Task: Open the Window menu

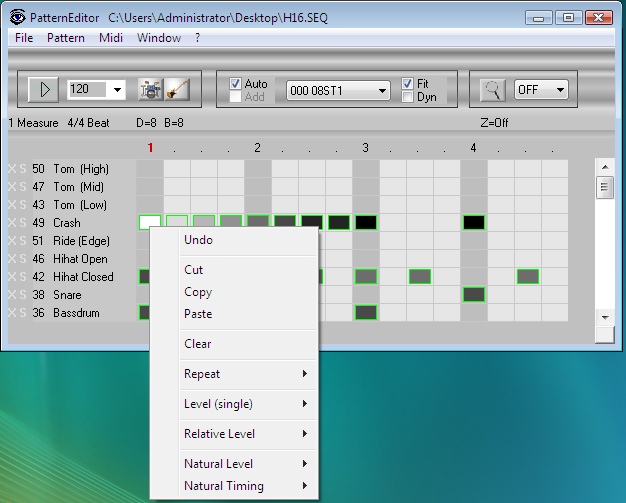Action: click(x=159, y=38)
